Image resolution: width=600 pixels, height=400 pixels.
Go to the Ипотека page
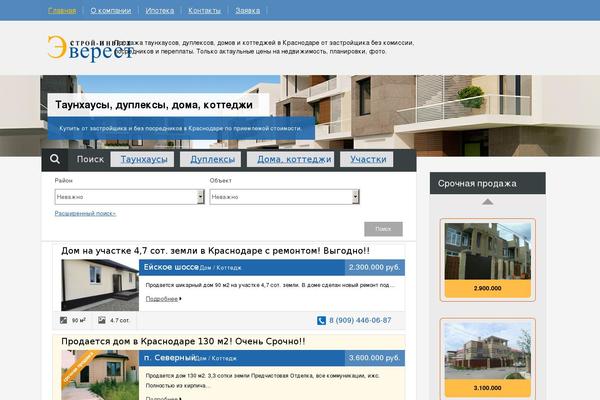click(160, 11)
